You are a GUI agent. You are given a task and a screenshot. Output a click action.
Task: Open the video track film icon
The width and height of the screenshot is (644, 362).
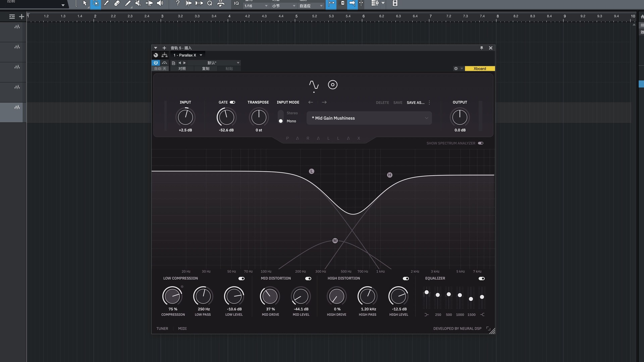click(x=395, y=3)
